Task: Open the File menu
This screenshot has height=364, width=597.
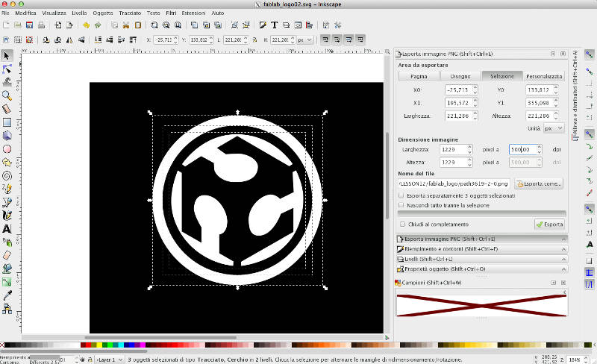Action: [x=5, y=13]
